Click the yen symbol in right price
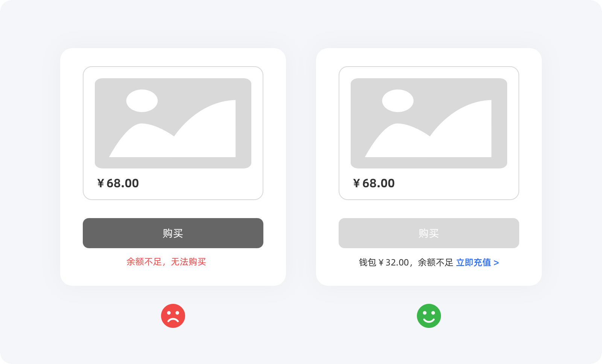The width and height of the screenshot is (602, 364). point(356,183)
